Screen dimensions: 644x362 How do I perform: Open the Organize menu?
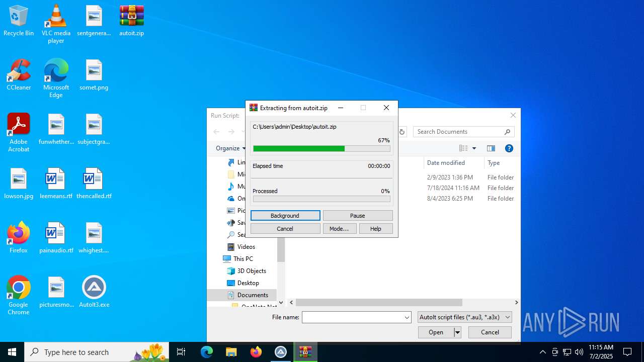pos(230,148)
